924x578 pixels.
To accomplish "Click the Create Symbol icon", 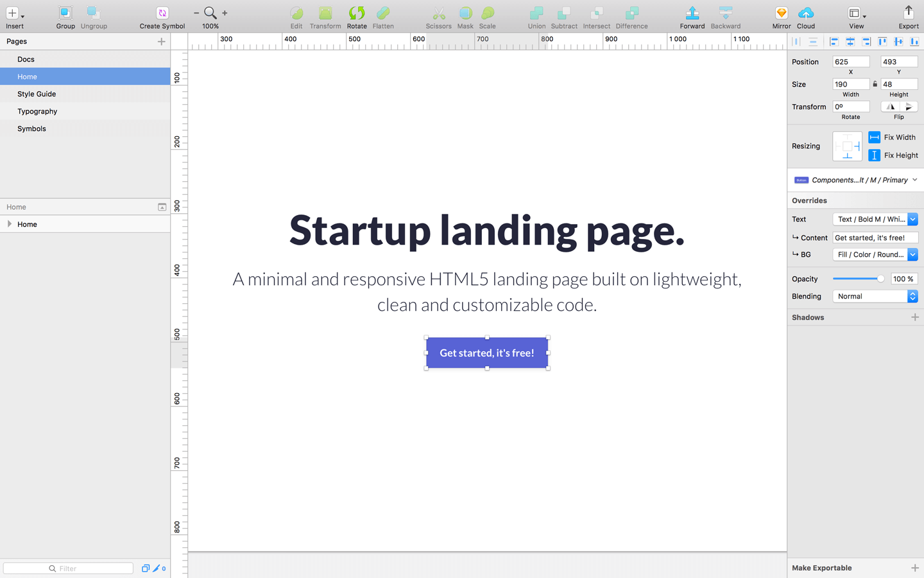I will coord(162,13).
